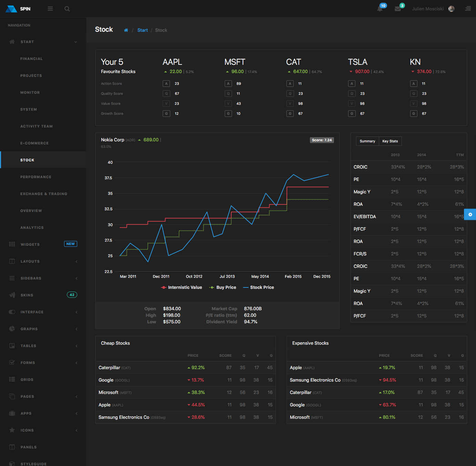Click the KN price 374.00
This screenshot has width=476, height=466.
[424, 72]
